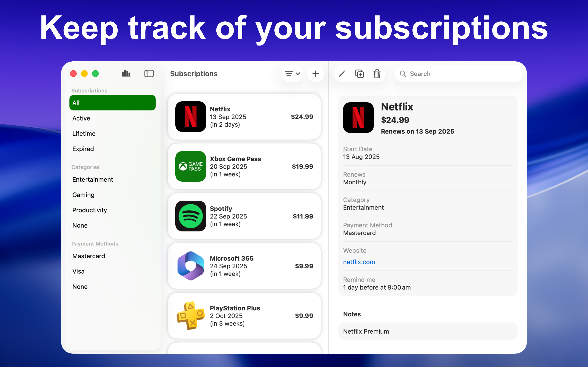Viewport: 588px width, 367px height.
Task: Select the Xbox Game Pass icon
Action: tap(190, 167)
